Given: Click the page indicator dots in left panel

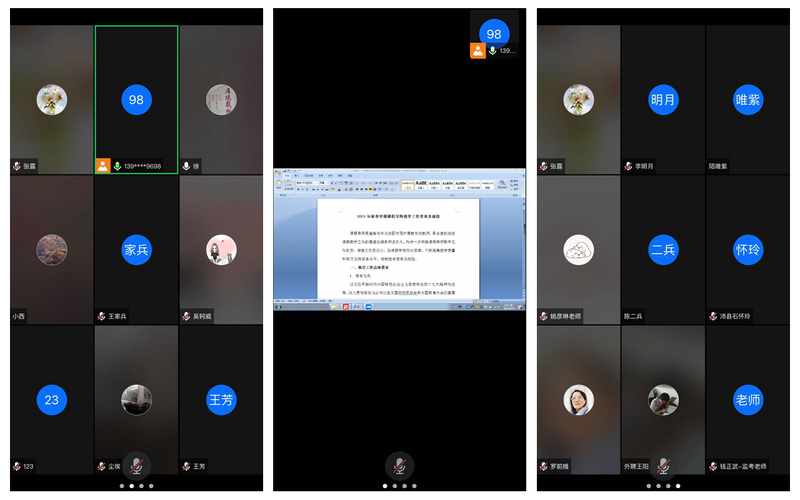Looking at the screenshot, I should coord(136,486).
